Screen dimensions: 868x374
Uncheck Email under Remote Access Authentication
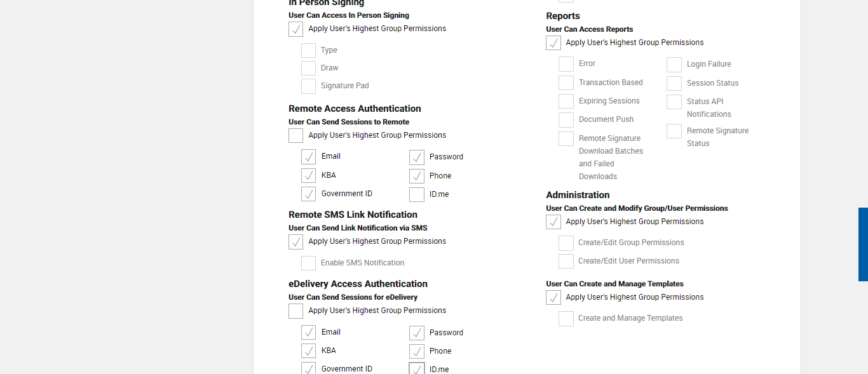(x=308, y=157)
